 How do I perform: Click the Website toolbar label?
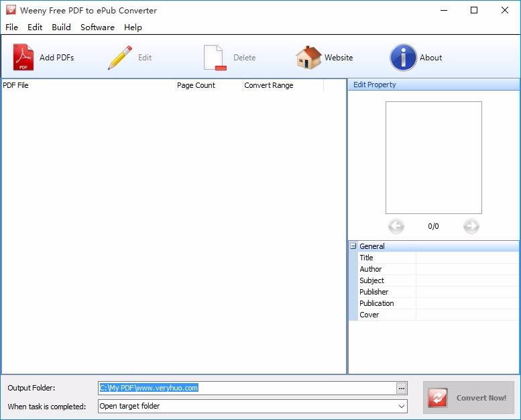pos(339,58)
